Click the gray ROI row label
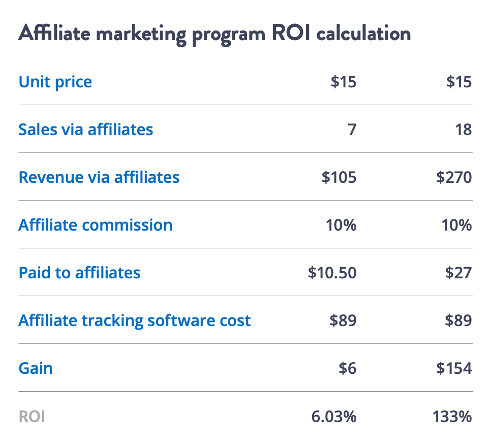 coord(32,417)
